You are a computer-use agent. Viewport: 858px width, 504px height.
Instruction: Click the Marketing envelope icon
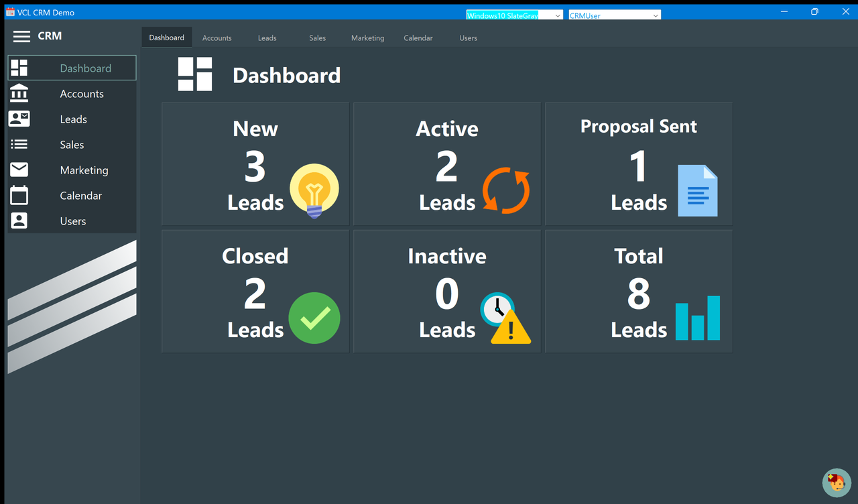19,170
